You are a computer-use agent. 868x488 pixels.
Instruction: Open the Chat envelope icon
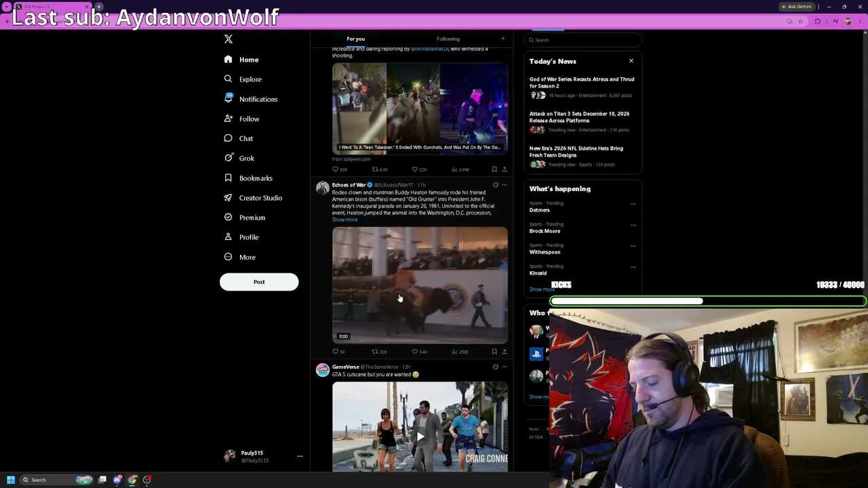click(229, 138)
